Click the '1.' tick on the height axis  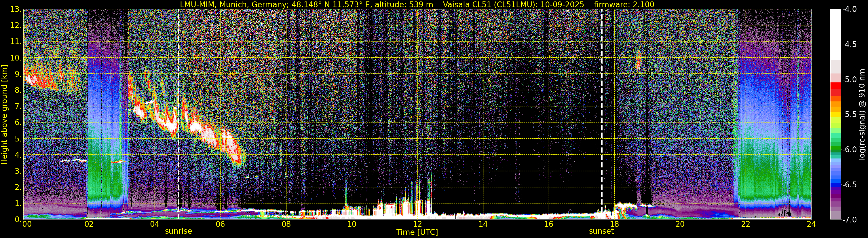pyautogui.click(x=18, y=203)
